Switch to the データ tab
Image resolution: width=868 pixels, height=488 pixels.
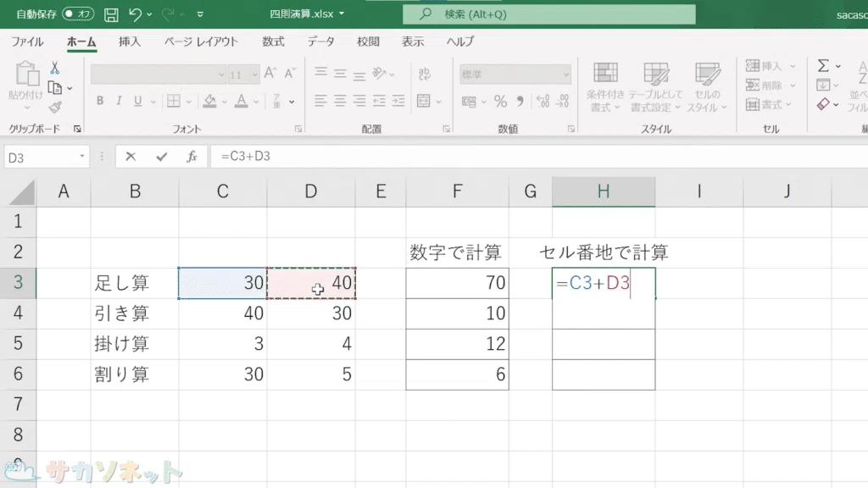[321, 42]
